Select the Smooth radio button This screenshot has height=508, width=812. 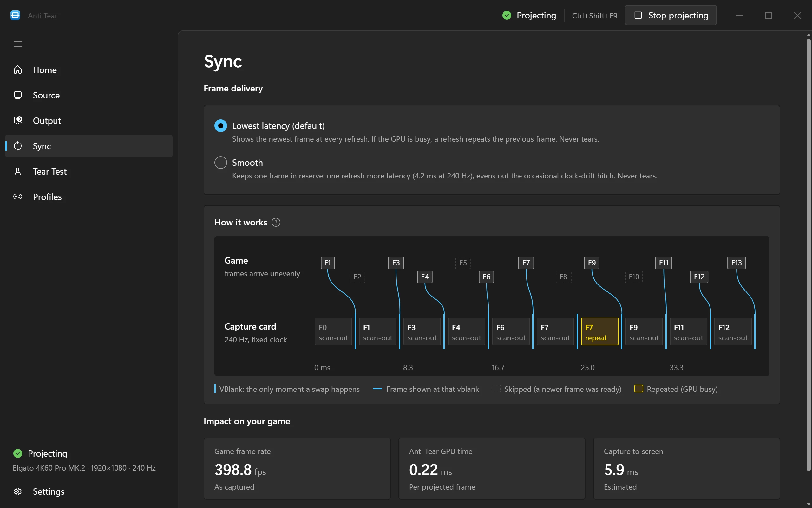220,162
